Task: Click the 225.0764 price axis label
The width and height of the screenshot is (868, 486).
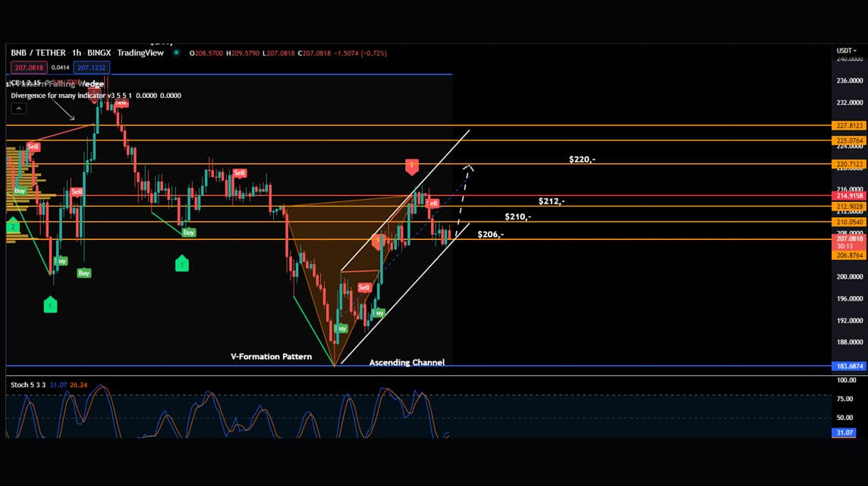Action: [x=849, y=140]
